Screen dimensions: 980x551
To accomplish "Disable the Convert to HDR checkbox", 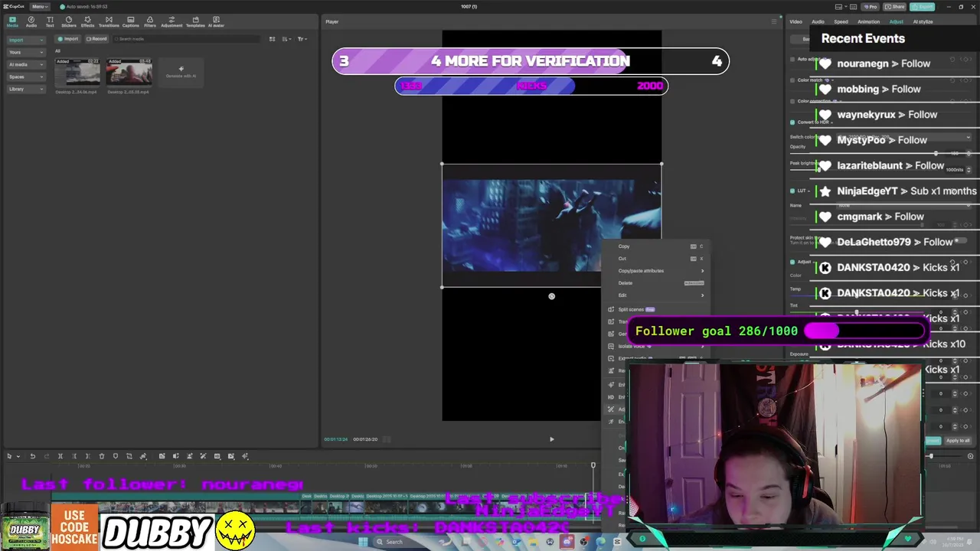I will point(792,122).
